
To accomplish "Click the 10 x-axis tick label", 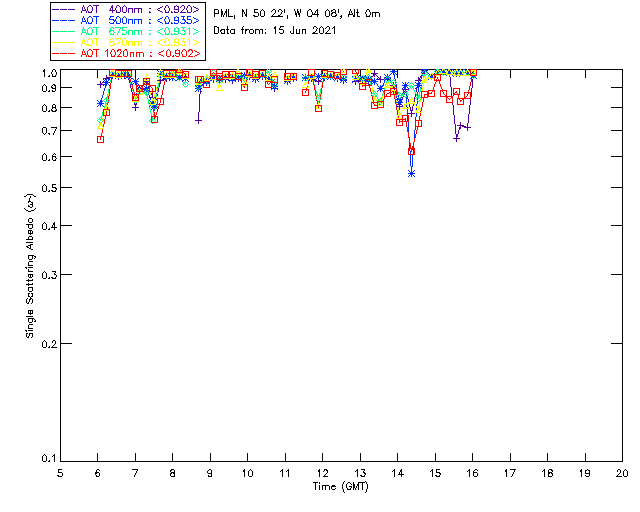I will (247, 473).
